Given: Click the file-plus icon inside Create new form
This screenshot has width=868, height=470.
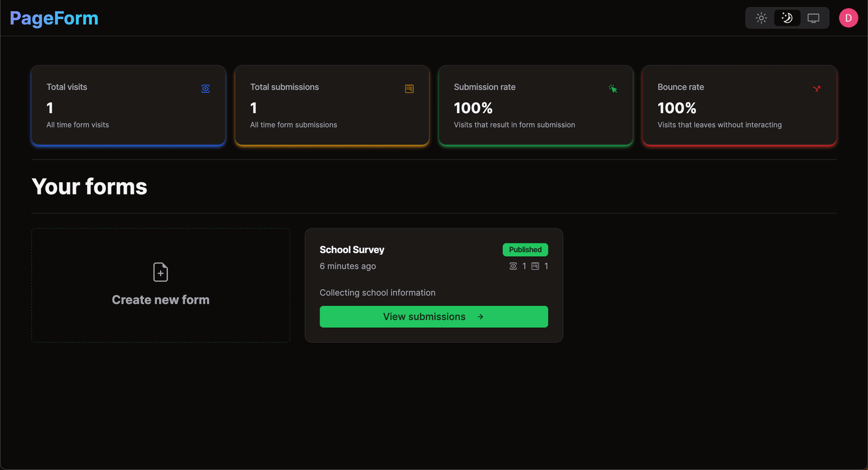Looking at the screenshot, I should click(160, 272).
